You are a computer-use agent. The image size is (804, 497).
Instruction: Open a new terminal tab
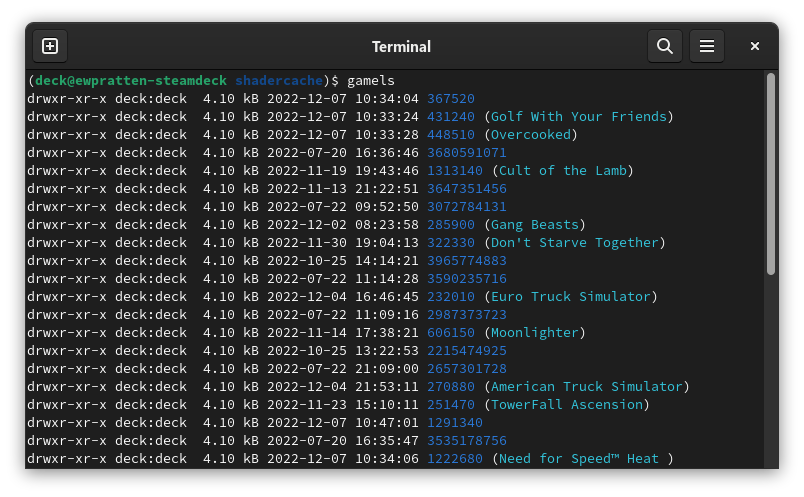click(50, 46)
